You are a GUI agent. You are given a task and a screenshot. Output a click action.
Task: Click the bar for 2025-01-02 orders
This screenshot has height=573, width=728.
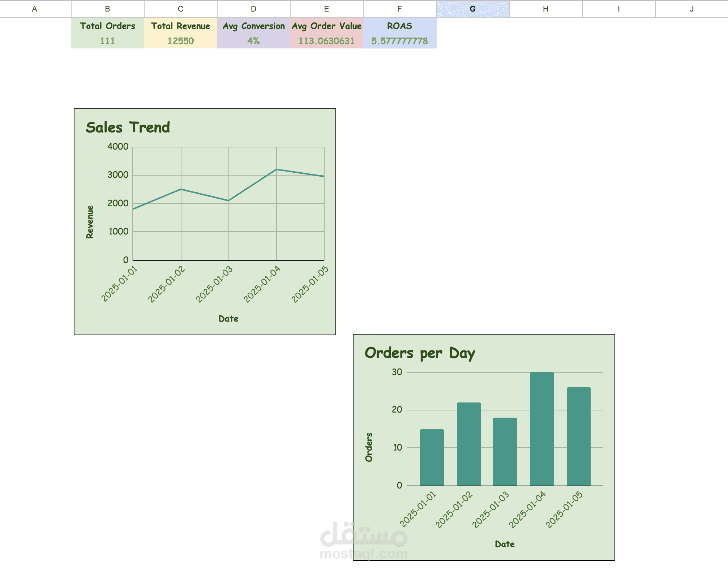[x=469, y=444]
